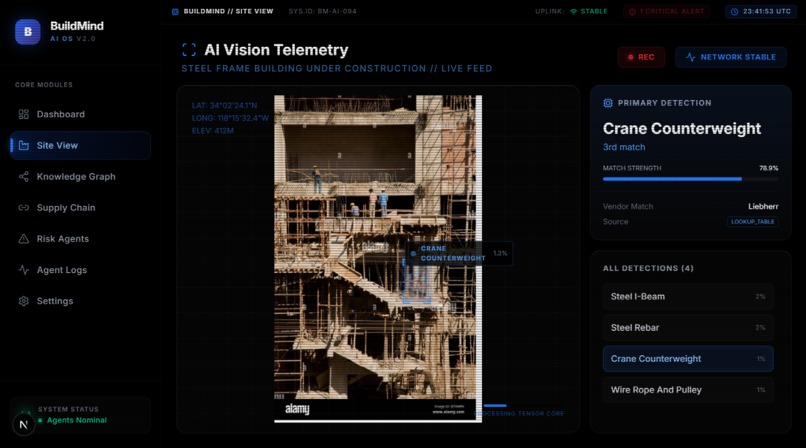Click the wifi uplink icon beside STABLE
This screenshot has height=448, width=806.
click(574, 11)
